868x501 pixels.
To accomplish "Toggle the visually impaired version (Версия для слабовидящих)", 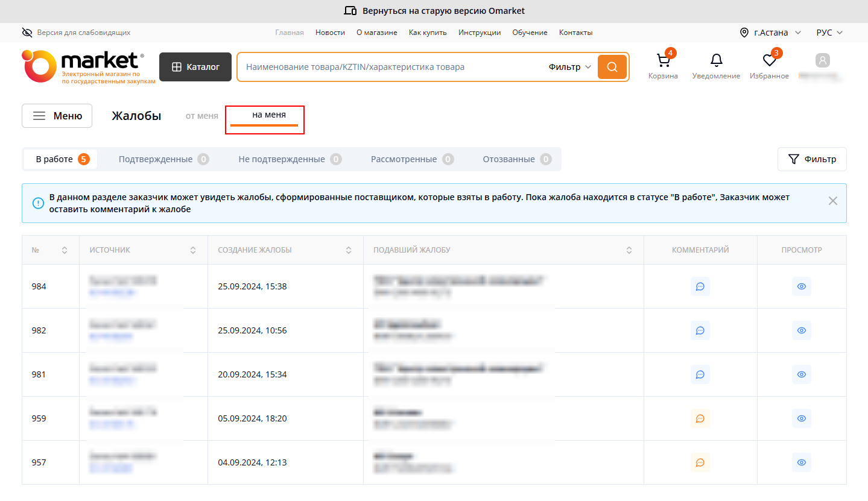I will click(x=77, y=33).
